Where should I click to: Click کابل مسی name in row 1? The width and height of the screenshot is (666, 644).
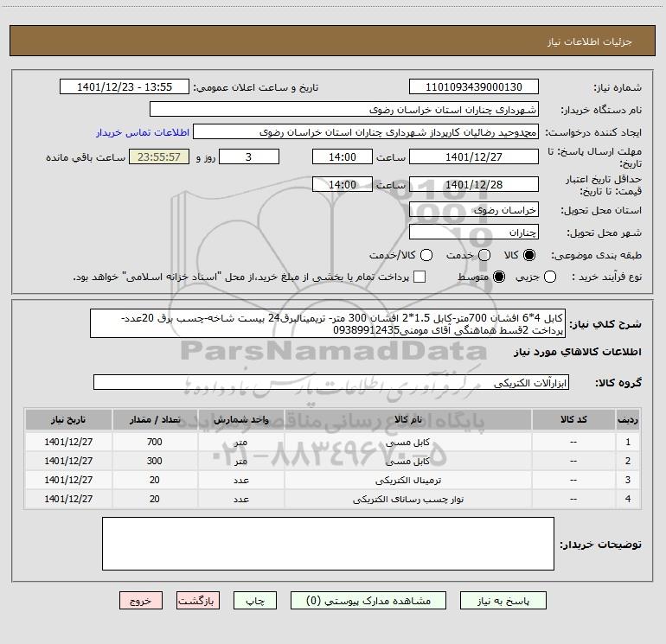[x=407, y=442]
